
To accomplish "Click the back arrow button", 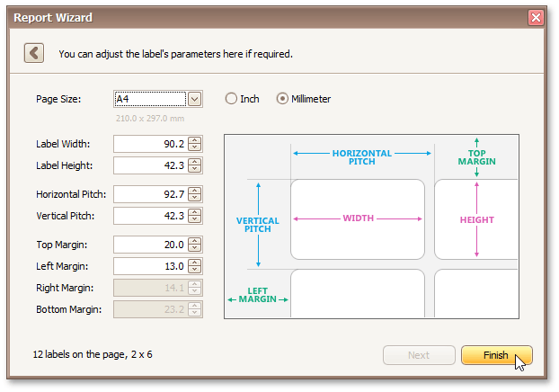I will click(x=34, y=53).
